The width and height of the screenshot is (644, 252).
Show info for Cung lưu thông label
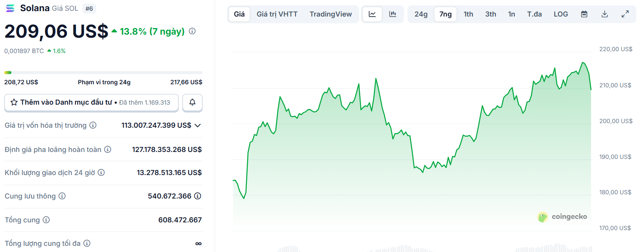pos(62,196)
